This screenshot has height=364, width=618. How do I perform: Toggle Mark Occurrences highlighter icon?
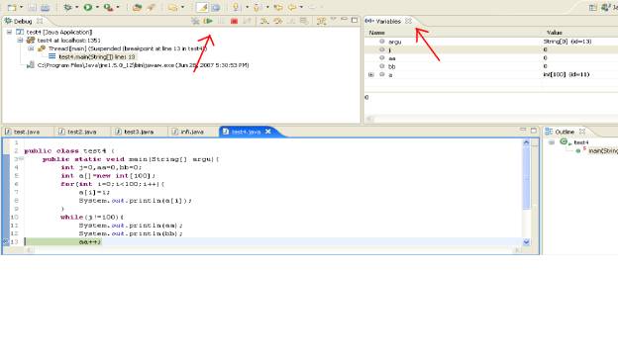(202, 7)
